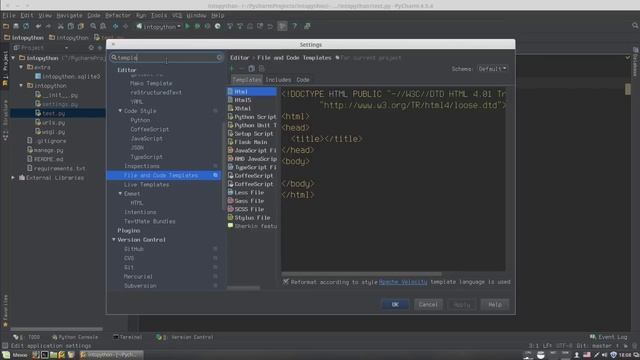
Task: Open the VCS menu
Action: [177, 16]
